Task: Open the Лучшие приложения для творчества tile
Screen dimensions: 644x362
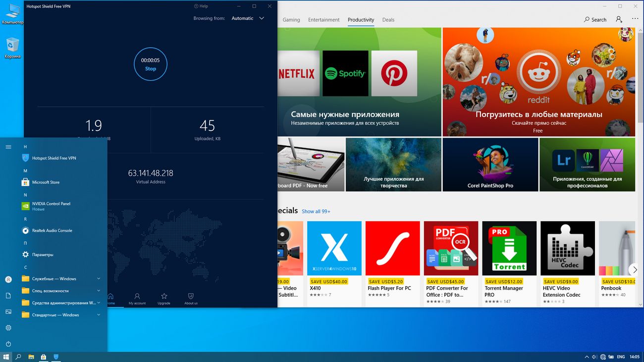Action: click(393, 164)
